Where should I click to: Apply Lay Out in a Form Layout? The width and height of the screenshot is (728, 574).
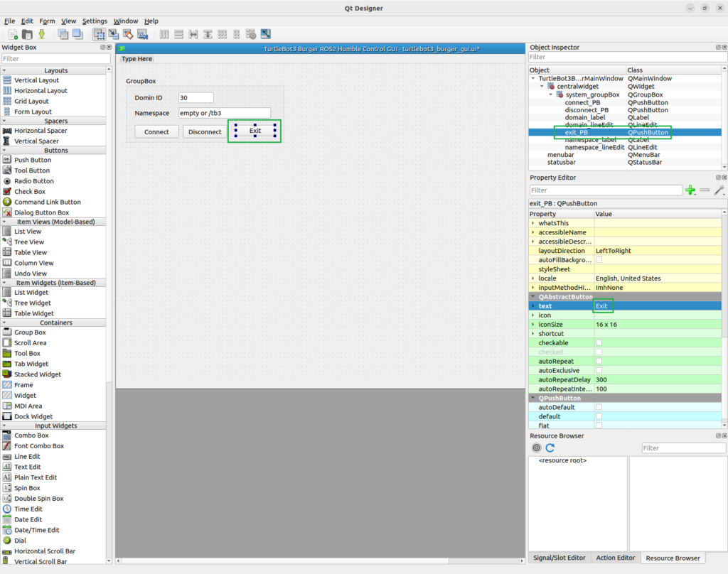[237, 34]
